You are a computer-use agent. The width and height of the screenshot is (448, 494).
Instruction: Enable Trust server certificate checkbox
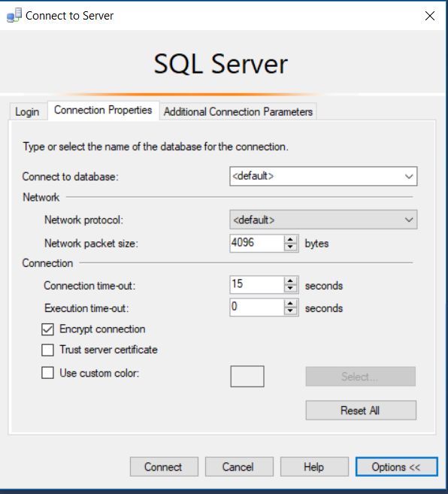[47, 350]
